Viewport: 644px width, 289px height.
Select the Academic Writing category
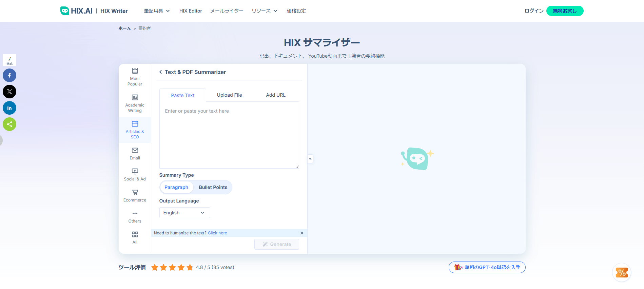(135, 103)
